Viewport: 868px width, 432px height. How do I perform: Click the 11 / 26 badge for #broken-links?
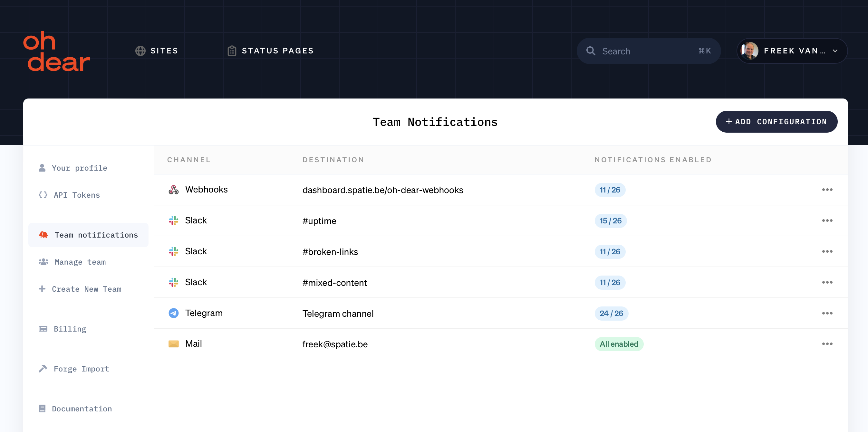[x=610, y=251]
